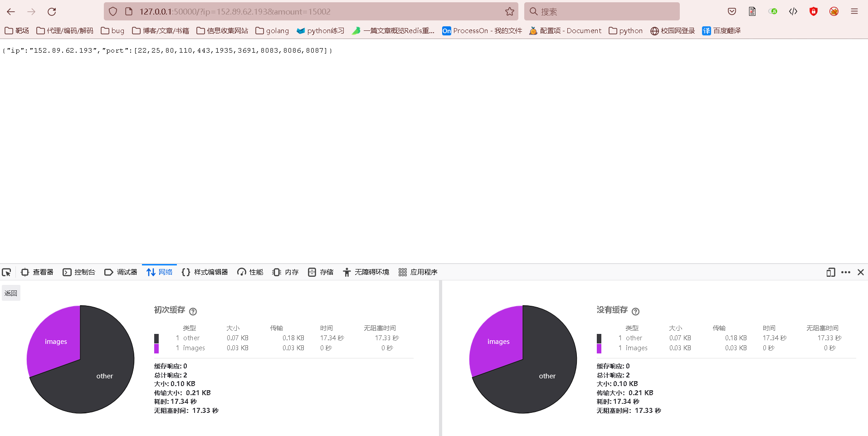Toggle responsive design mode icon
Viewport: 868px width, 436px height.
point(830,272)
